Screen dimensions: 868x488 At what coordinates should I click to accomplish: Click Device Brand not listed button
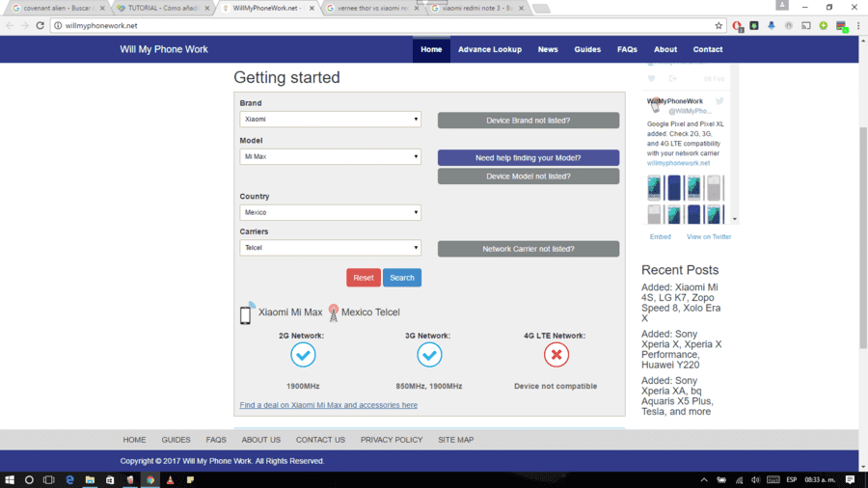[529, 120]
